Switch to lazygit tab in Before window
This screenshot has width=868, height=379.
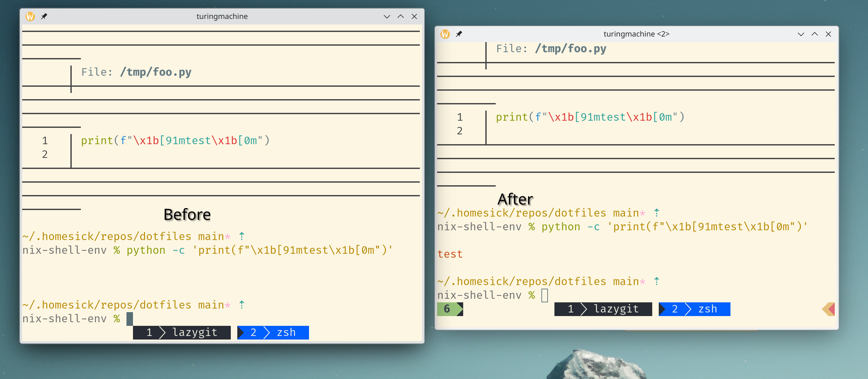coord(182,332)
